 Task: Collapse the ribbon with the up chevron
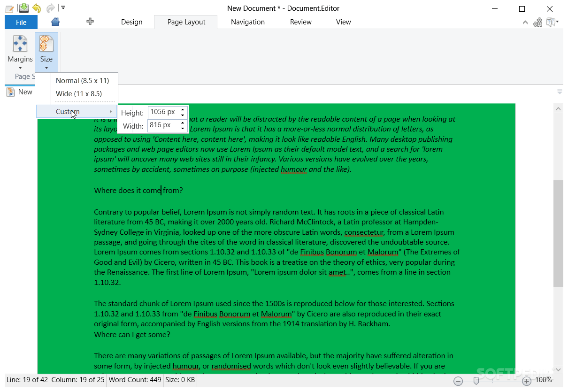coord(524,23)
